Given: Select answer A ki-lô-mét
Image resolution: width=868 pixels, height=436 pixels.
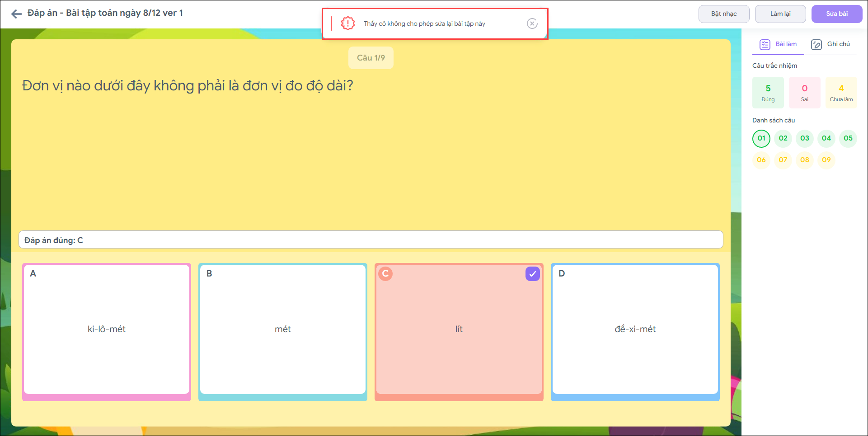Looking at the screenshot, I should coord(107,332).
